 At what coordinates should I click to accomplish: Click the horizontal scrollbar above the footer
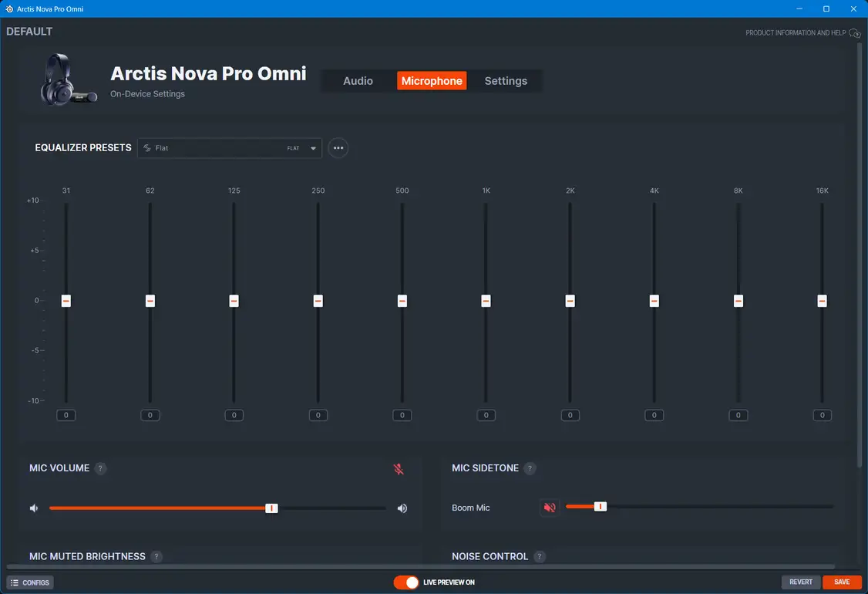pos(421,567)
